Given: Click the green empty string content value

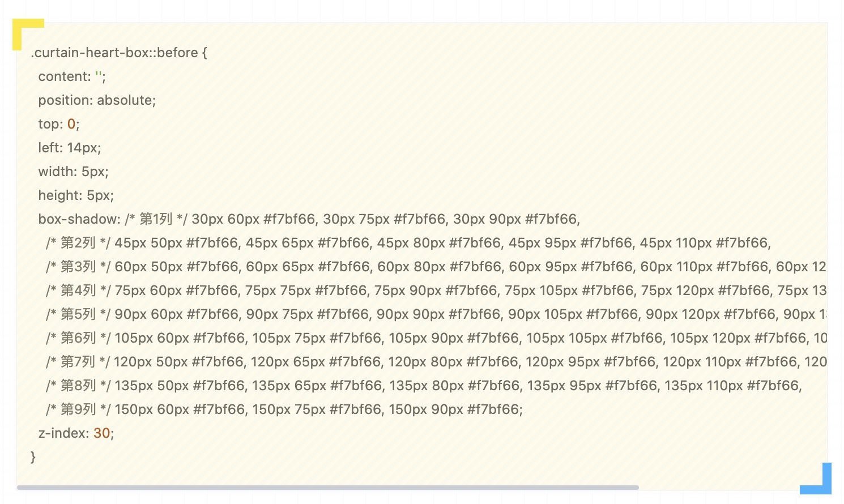Looking at the screenshot, I should pyautogui.click(x=99, y=76).
